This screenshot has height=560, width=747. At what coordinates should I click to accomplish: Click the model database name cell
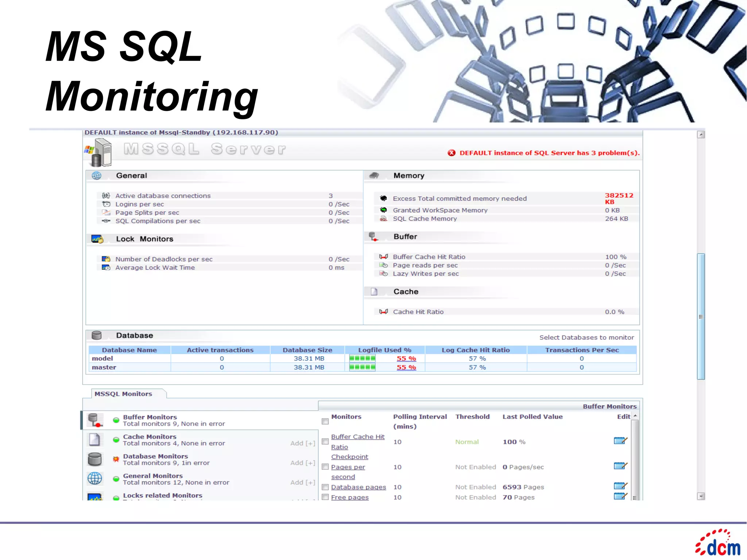(130, 358)
